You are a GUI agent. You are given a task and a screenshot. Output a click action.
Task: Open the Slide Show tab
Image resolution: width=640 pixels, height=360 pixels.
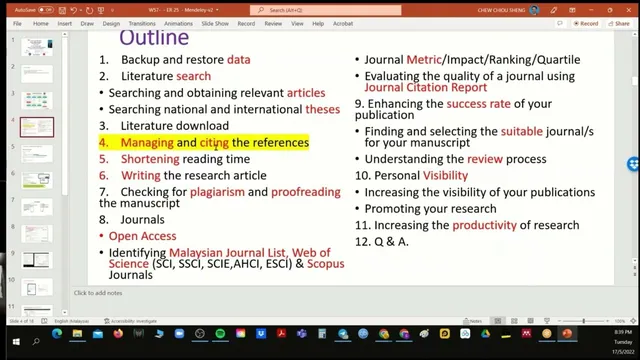tap(215, 24)
